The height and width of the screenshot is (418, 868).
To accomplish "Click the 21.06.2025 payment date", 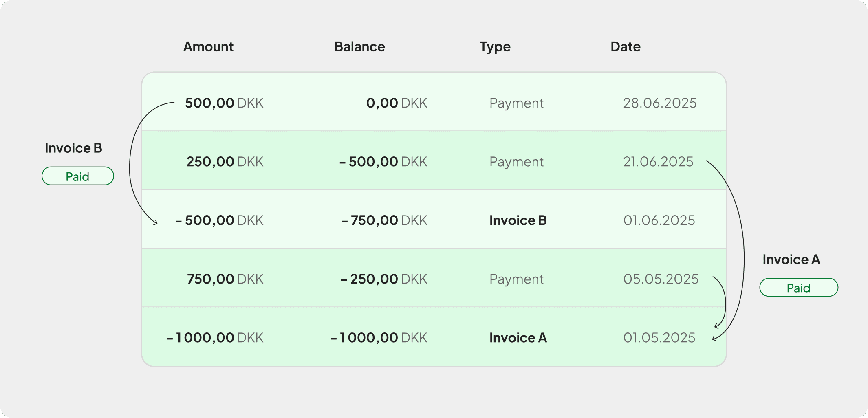I will [658, 162].
